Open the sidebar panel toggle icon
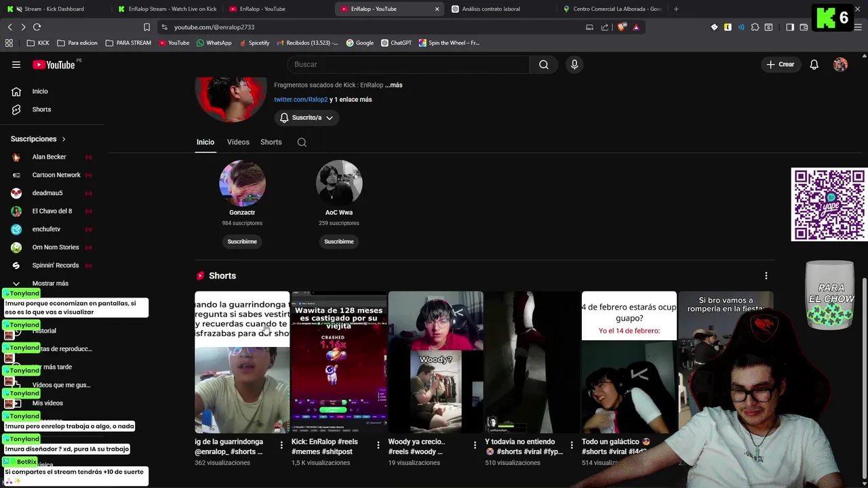The image size is (868, 488). (x=790, y=27)
